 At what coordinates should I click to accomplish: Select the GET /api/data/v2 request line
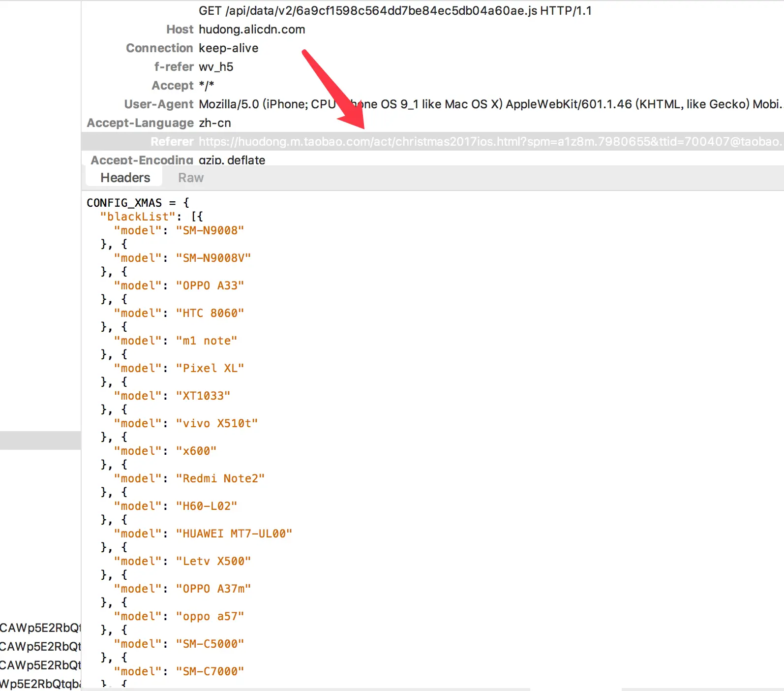tap(395, 11)
